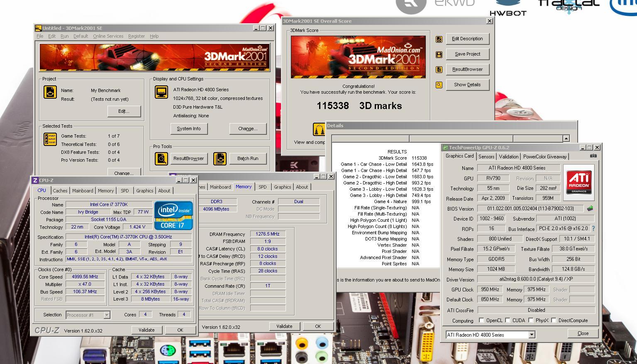Image resolution: width=637 pixels, height=364 pixels.
Task: Toggle the PhysX checkbox in GPU-Z
Action: [531, 320]
